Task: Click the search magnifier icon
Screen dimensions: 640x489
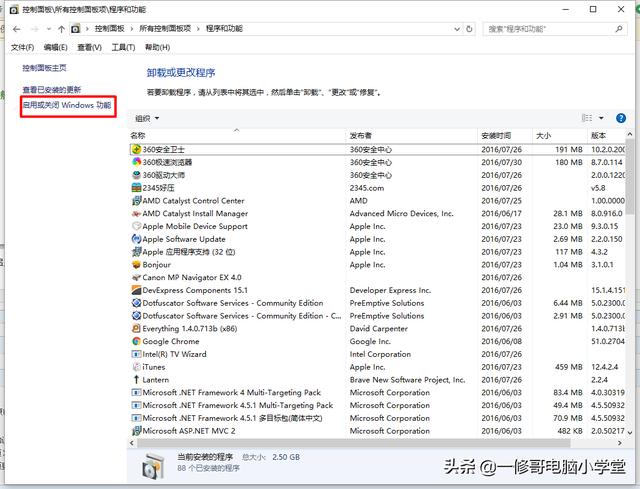Action: click(619, 29)
